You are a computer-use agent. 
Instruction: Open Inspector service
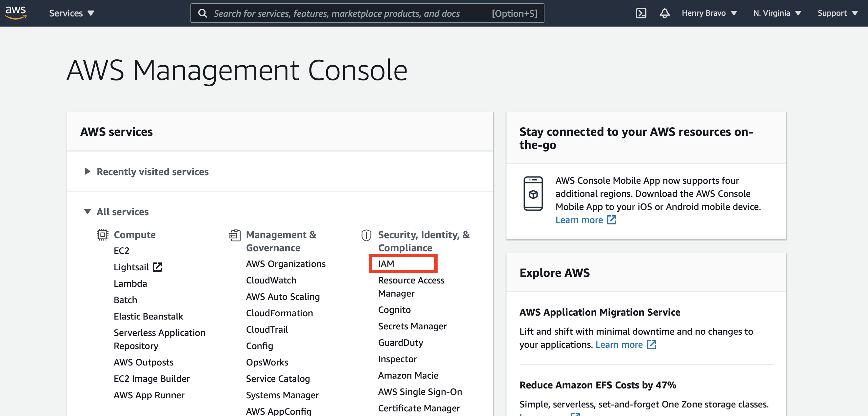(x=397, y=359)
